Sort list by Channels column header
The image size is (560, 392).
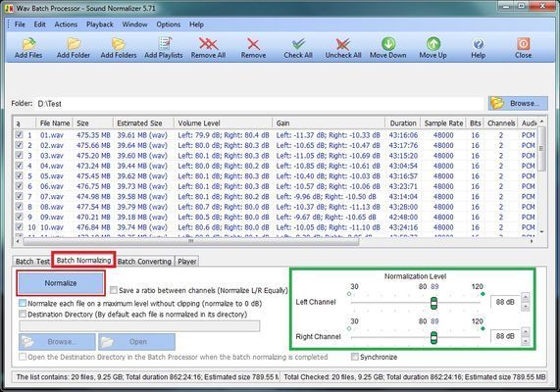click(501, 123)
